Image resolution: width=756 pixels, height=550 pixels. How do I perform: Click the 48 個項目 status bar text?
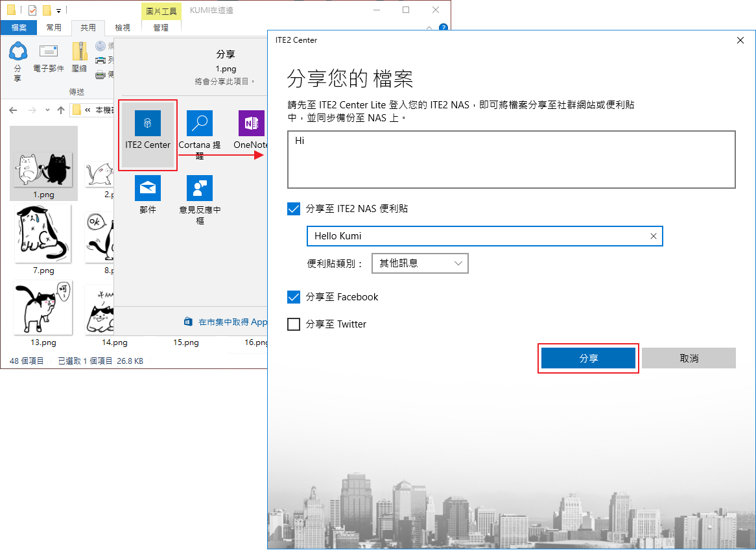tap(27, 361)
